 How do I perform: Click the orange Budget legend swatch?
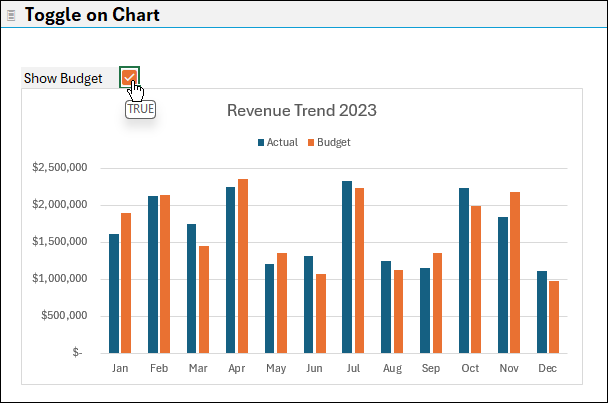tap(311, 143)
